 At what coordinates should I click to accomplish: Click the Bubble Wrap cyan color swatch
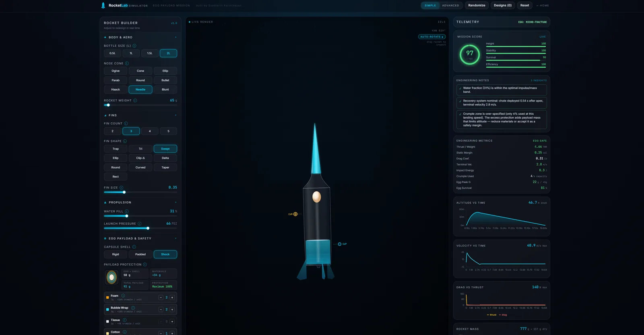[107, 310]
